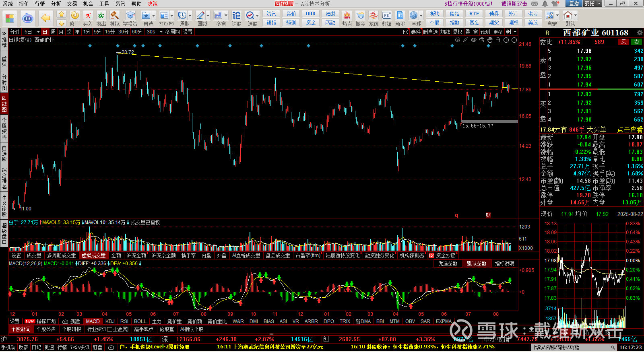Select the 分时 intraday view

click(14, 32)
